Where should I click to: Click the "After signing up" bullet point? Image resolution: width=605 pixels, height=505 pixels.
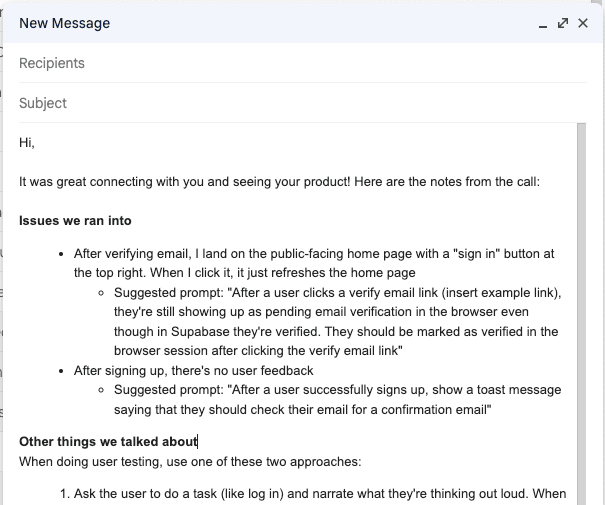click(x=194, y=370)
